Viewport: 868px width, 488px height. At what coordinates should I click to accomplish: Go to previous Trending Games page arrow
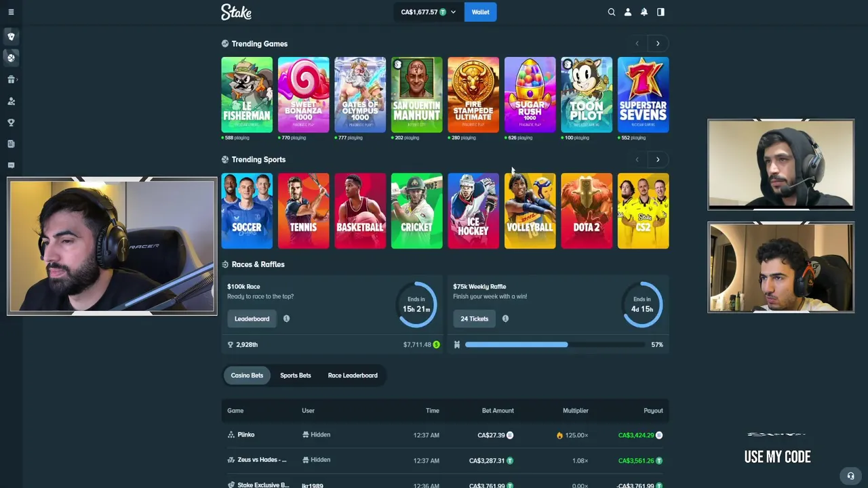pos(637,43)
